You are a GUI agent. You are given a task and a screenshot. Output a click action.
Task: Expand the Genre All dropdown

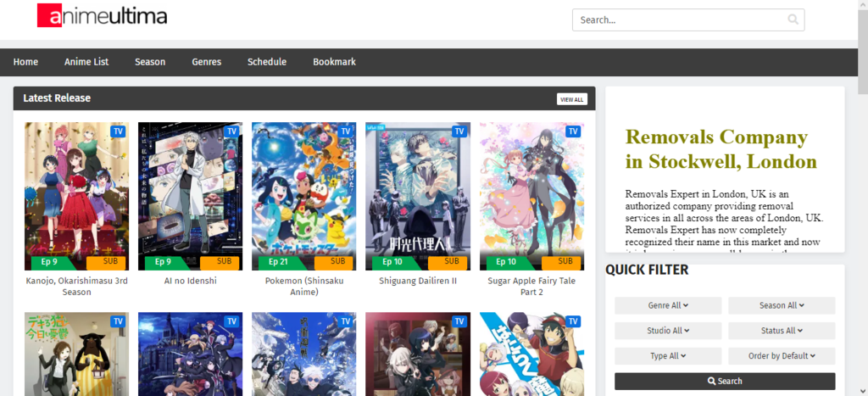[668, 305]
